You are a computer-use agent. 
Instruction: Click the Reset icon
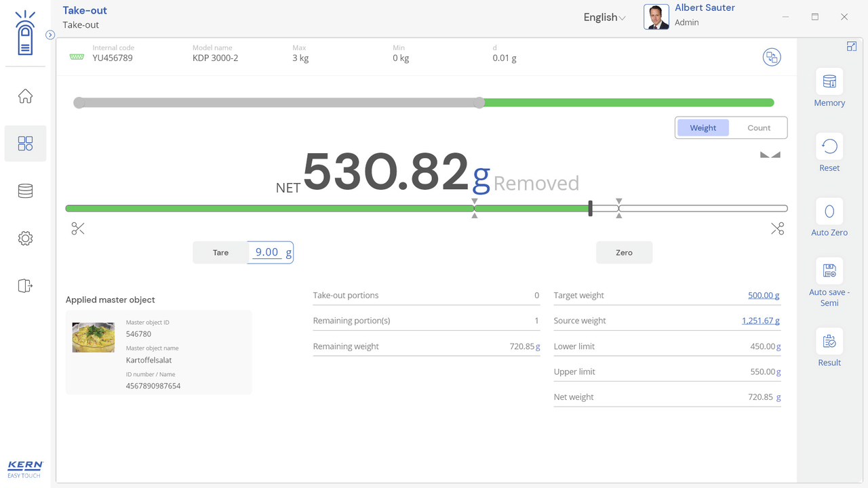point(829,147)
